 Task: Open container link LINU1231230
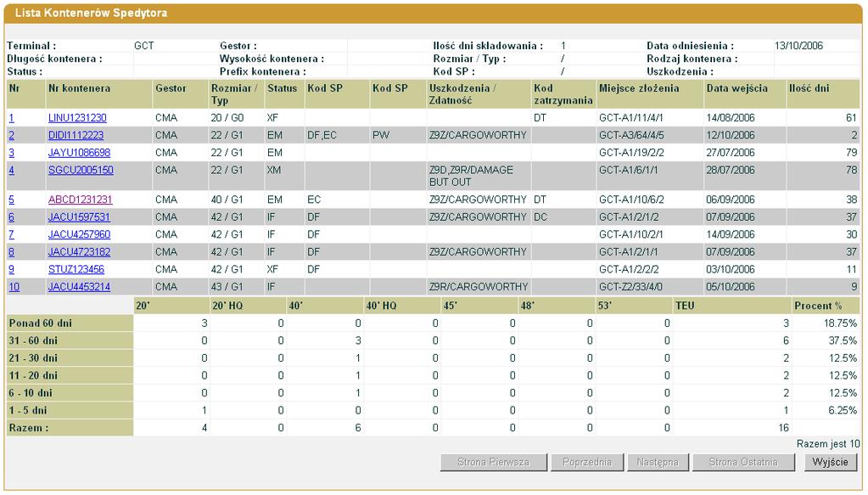coord(77,118)
